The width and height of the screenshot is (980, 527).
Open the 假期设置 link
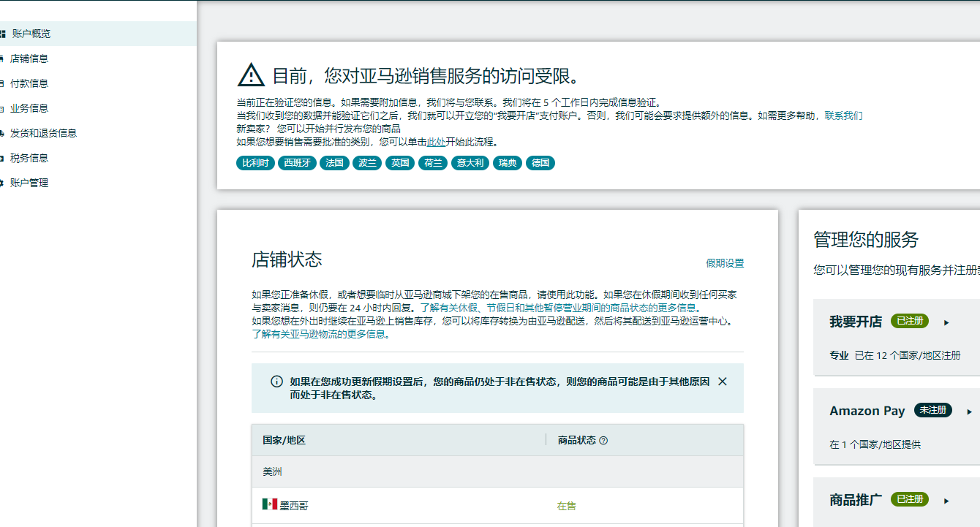[x=725, y=262]
